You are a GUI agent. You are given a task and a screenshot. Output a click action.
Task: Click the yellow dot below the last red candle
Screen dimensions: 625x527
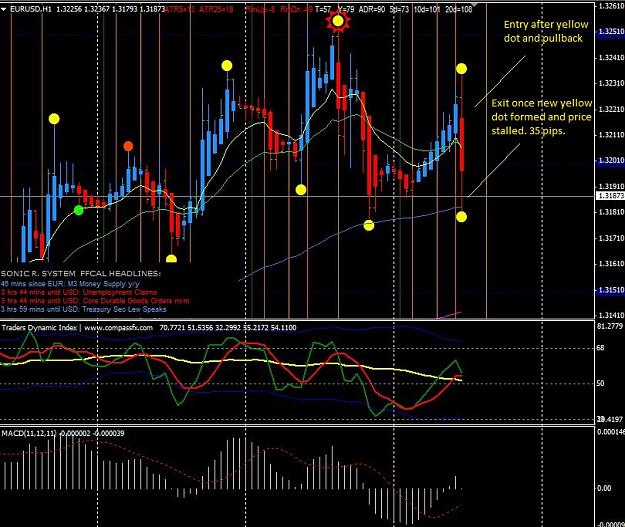pyautogui.click(x=462, y=217)
